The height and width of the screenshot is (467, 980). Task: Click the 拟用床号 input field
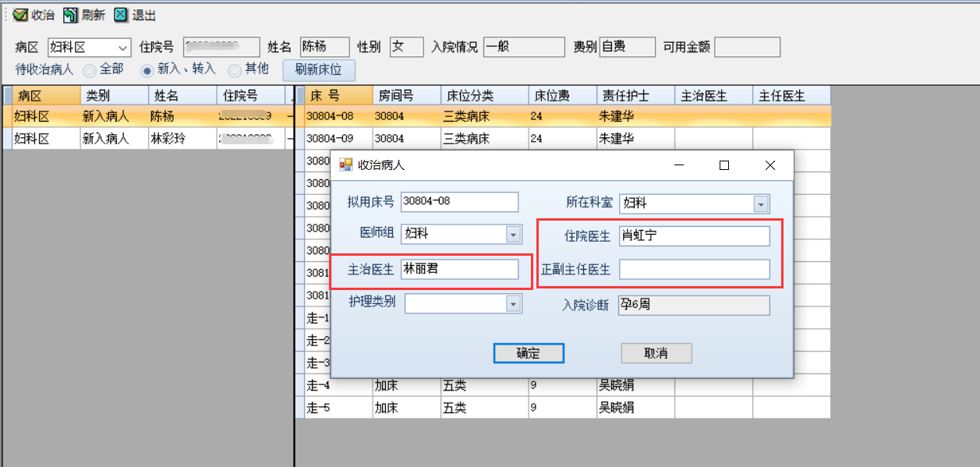coord(459,201)
